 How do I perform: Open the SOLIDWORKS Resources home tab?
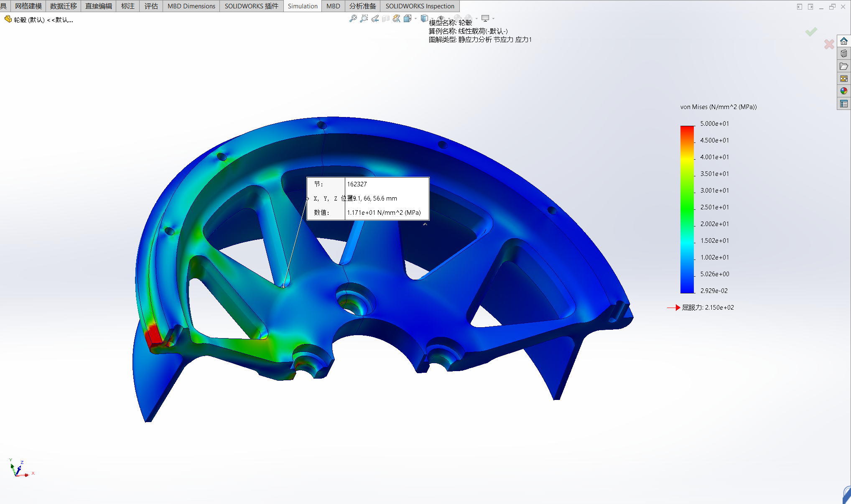click(x=844, y=41)
